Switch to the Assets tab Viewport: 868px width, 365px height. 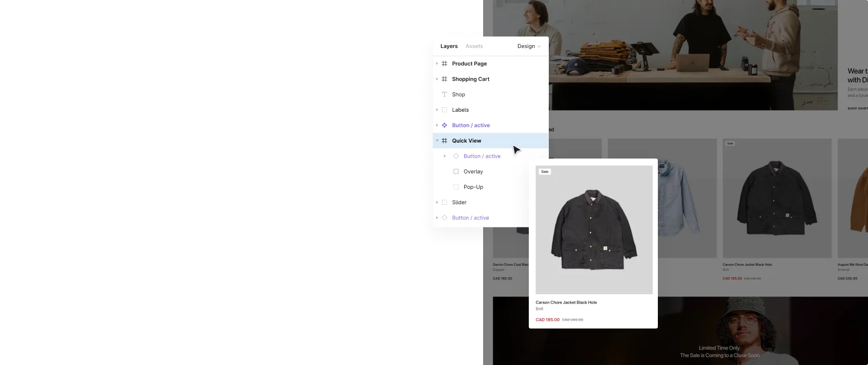click(x=474, y=46)
